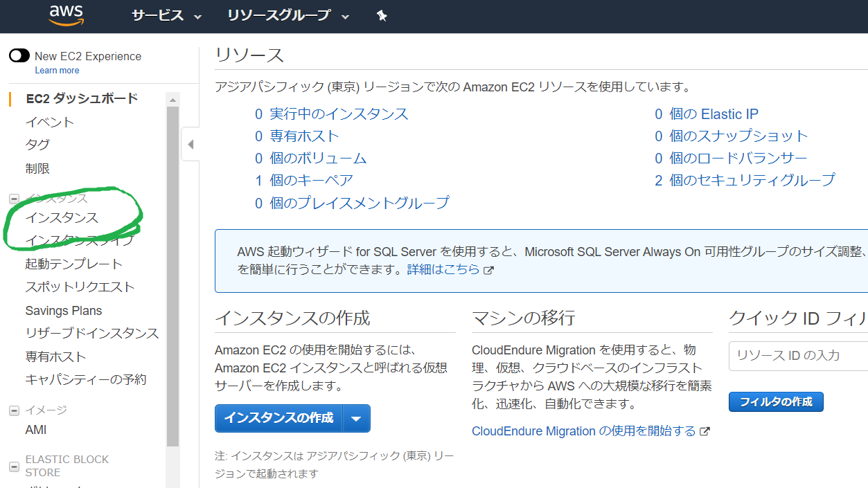This screenshot has height=488, width=868.
Task: Click 2 個のセキュリティグループ link
Action: coord(745,180)
